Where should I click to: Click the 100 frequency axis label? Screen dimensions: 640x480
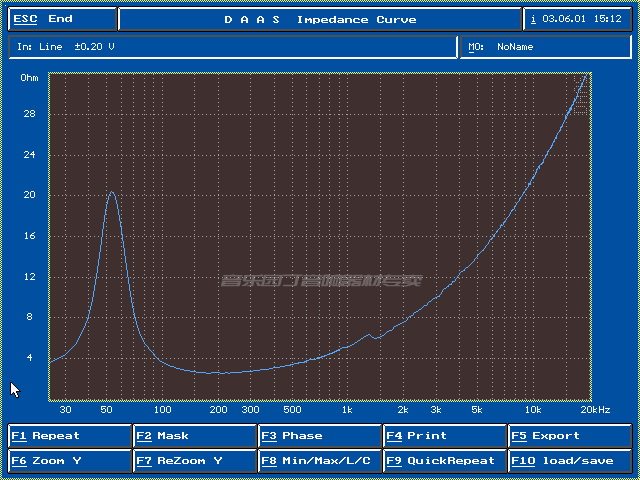tap(162, 410)
